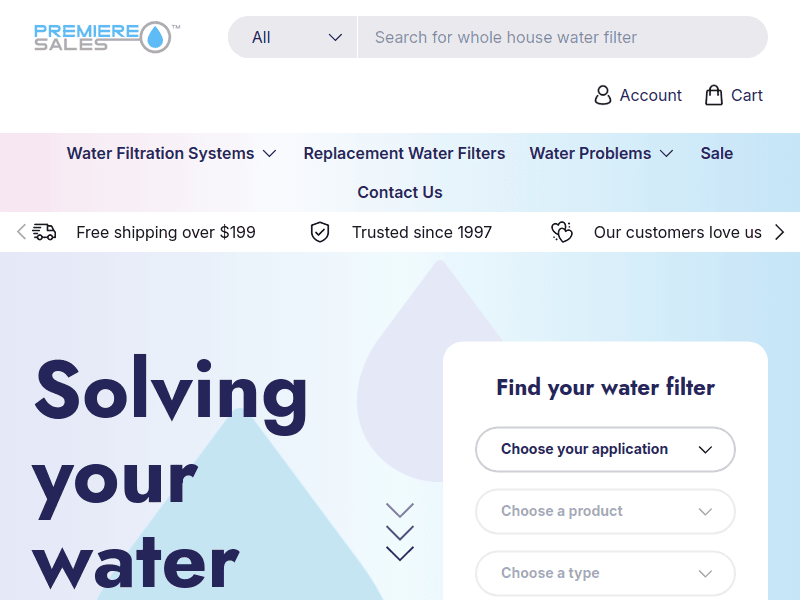Click the scroll-down triple chevron icon
The height and width of the screenshot is (600, 800).
coord(400,532)
